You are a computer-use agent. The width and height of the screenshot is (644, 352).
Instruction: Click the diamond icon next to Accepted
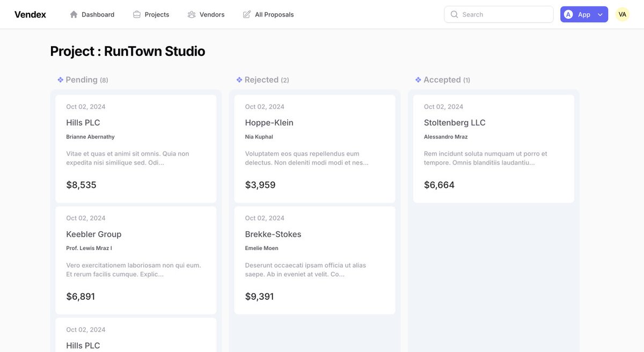click(x=418, y=80)
